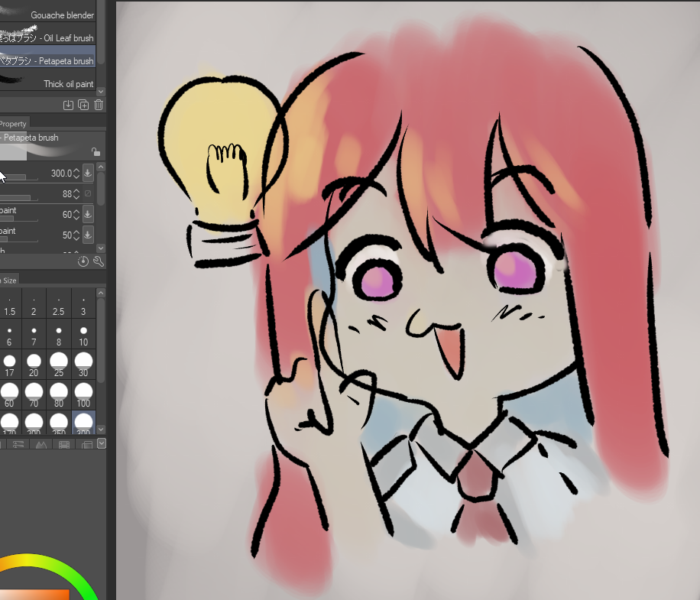Click the disabled dynamics icon beside value 88

[88, 193]
